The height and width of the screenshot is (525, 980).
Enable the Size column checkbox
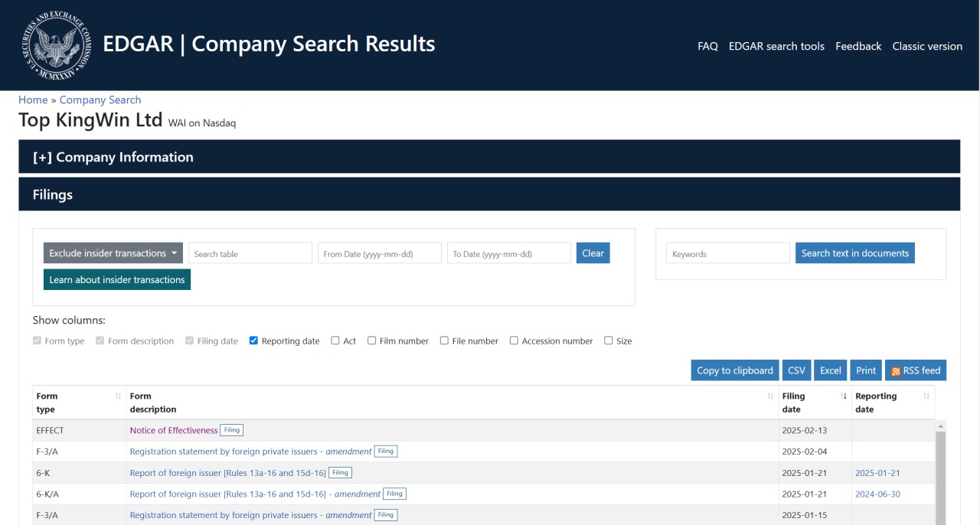[x=609, y=341]
